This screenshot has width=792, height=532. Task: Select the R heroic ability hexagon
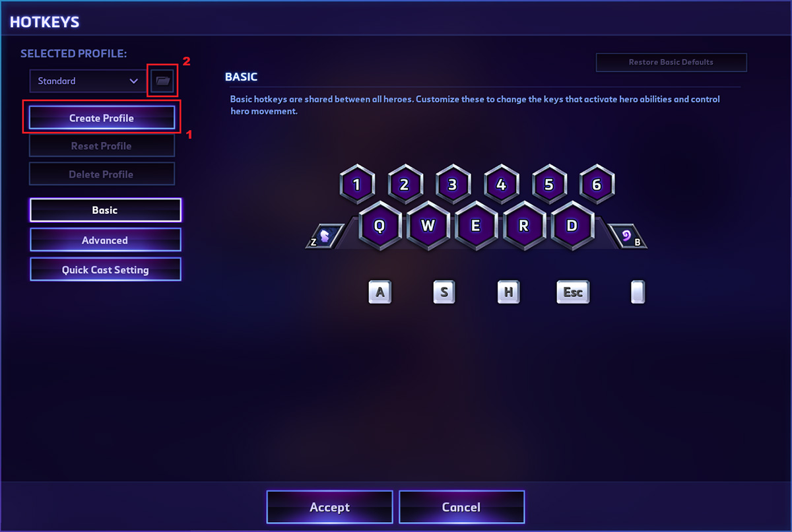pyautogui.click(x=523, y=226)
